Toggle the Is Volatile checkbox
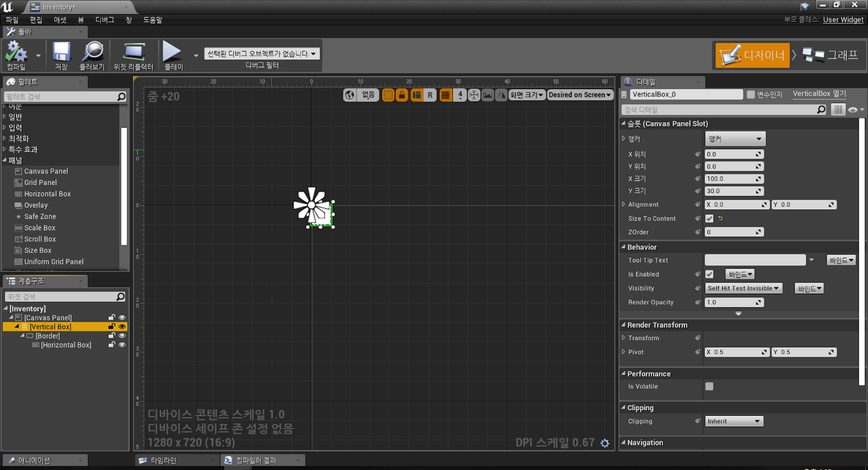Image resolution: width=868 pixels, height=470 pixels. coord(709,386)
